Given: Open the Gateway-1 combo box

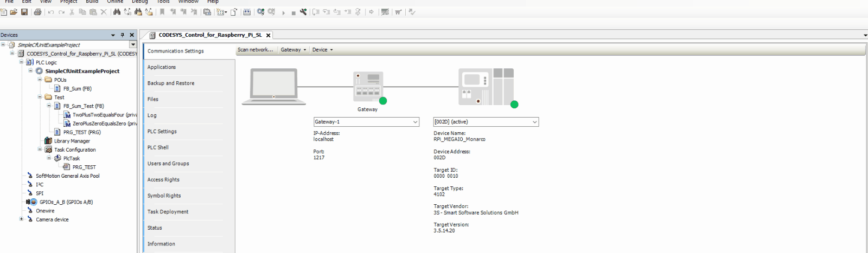Looking at the screenshot, I should coord(366,122).
